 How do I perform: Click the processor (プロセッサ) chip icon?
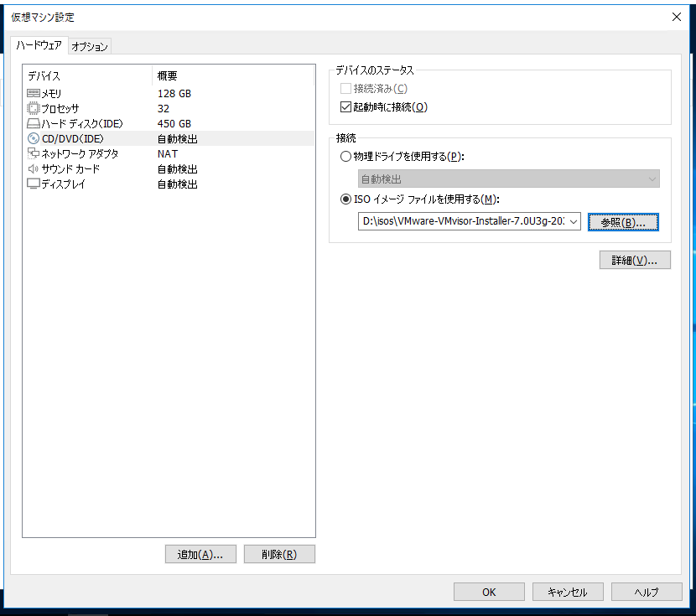pyautogui.click(x=34, y=108)
